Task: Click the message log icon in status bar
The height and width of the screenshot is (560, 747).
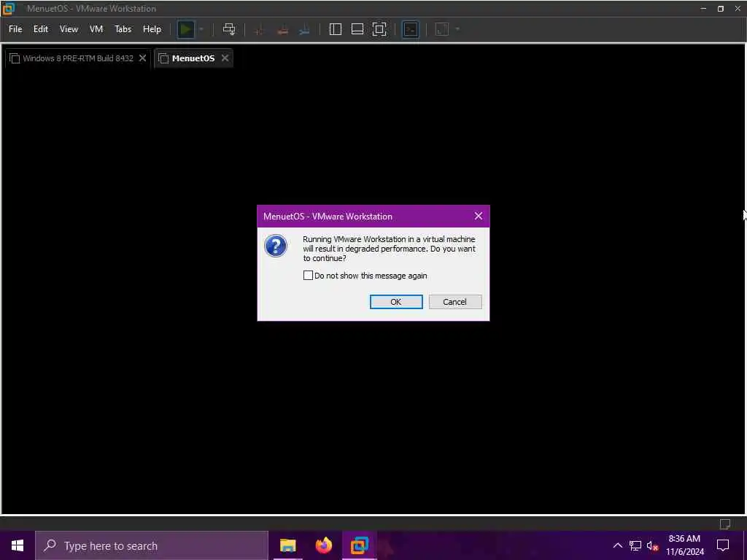Action: pyautogui.click(x=724, y=524)
